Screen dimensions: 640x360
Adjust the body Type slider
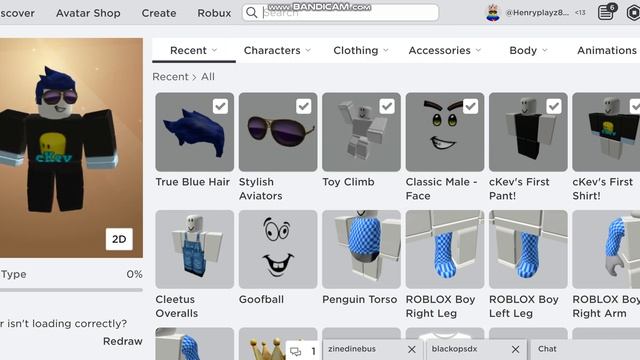(x=71, y=290)
